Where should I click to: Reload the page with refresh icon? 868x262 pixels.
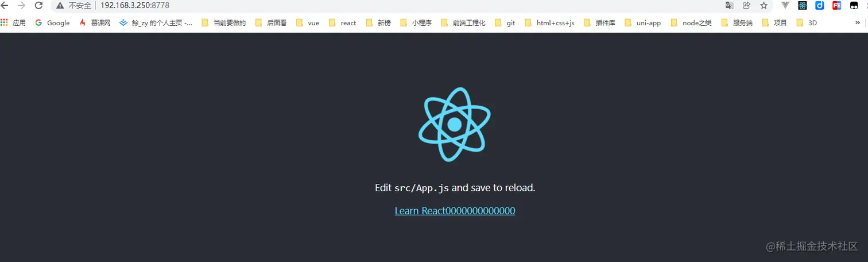[38, 5]
